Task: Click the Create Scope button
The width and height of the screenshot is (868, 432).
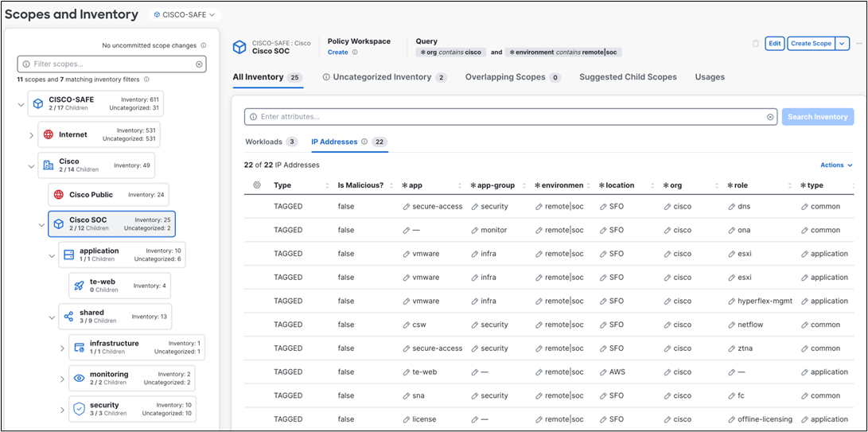Action: [811, 43]
